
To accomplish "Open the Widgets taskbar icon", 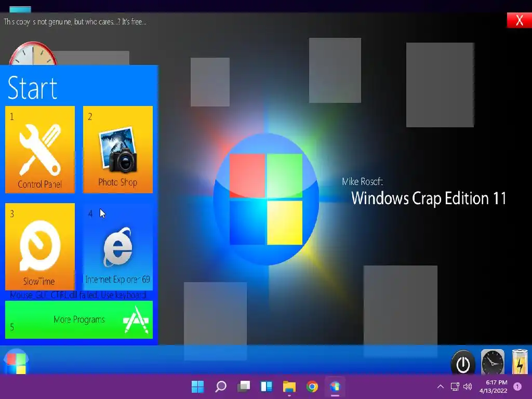I will click(267, 387).
